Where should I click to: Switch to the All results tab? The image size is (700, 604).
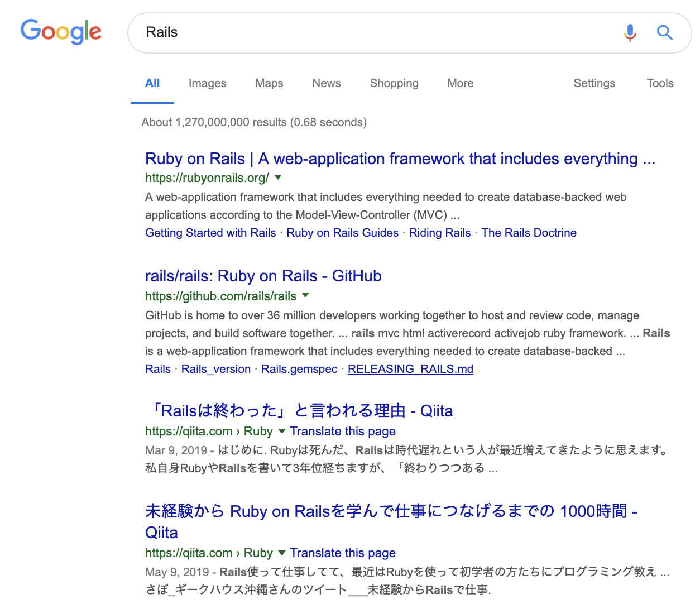(152, 83)
